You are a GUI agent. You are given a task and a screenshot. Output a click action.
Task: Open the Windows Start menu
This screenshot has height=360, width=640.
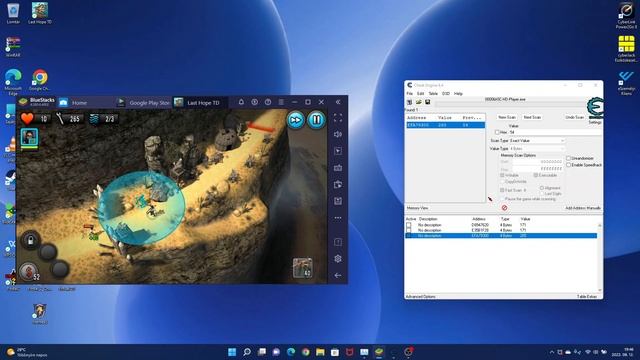click(232, 352)
